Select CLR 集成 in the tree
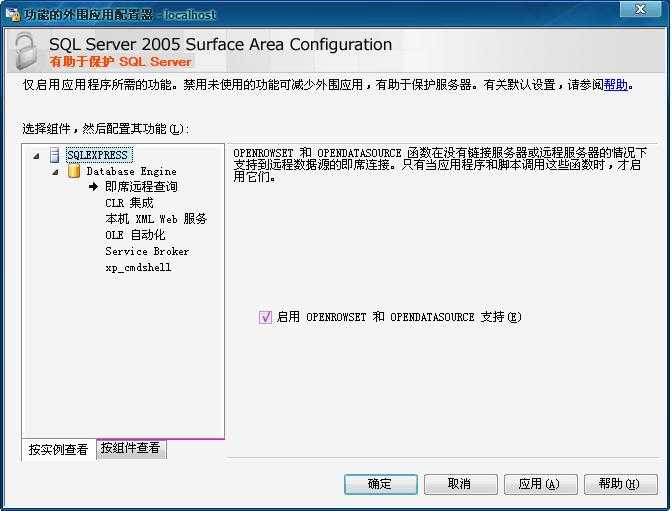The image size is (672, 511). point(129,203)
